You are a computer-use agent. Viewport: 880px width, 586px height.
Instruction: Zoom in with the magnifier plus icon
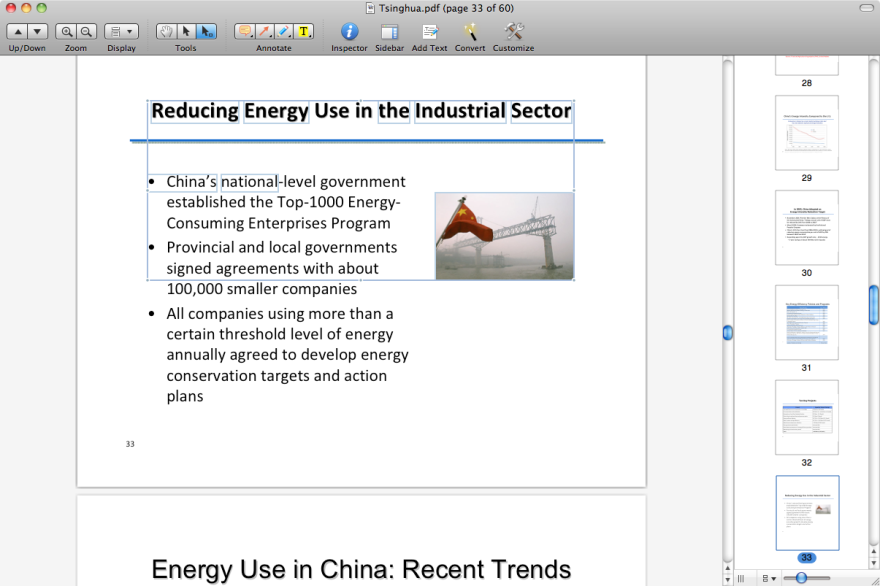click(x=66, y=30)
